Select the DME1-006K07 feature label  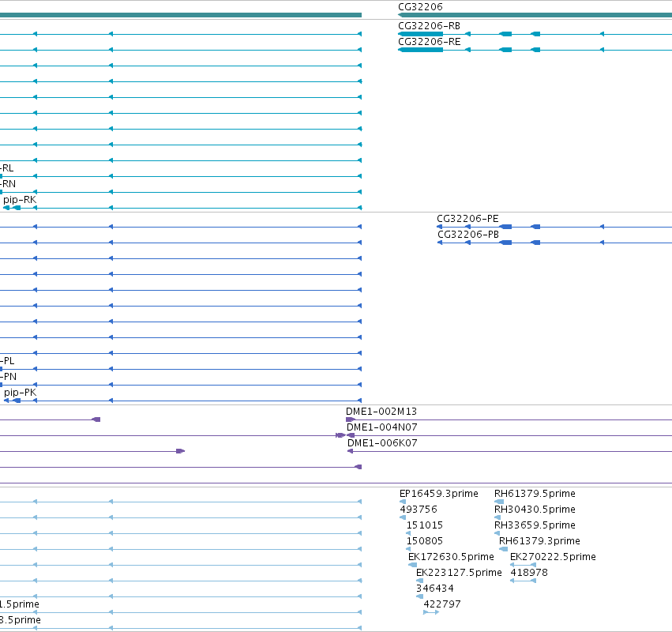point(382,443)
